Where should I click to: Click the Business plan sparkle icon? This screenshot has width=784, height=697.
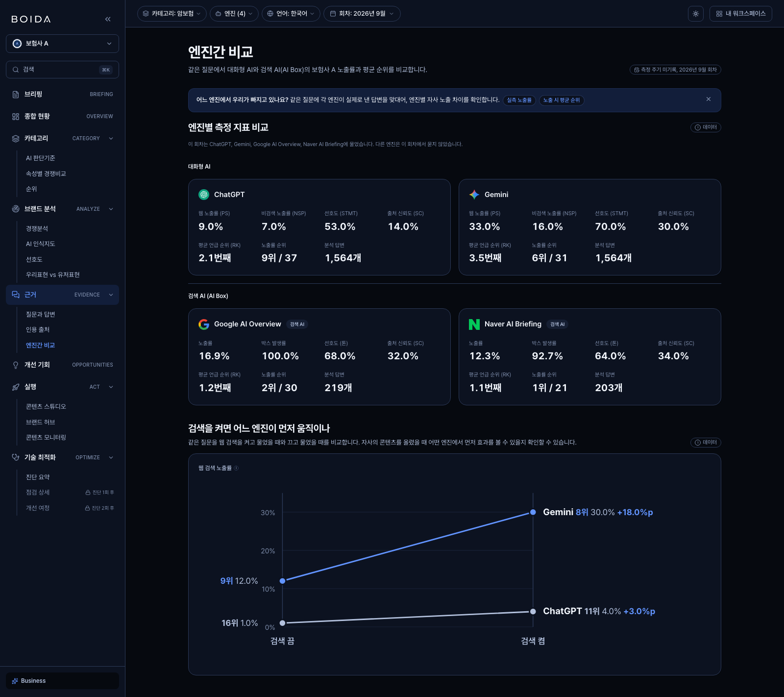pos(15,681)
